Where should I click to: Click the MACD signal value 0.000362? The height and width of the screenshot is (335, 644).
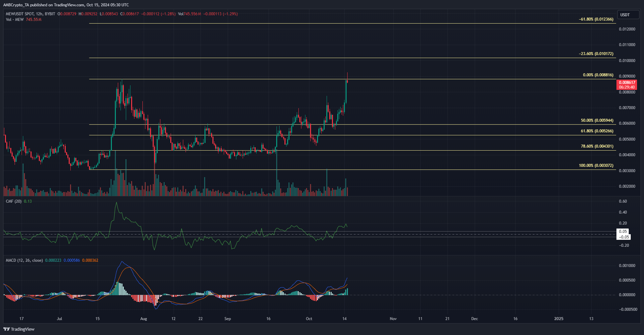pyautogui.click(x=90, y=260)
